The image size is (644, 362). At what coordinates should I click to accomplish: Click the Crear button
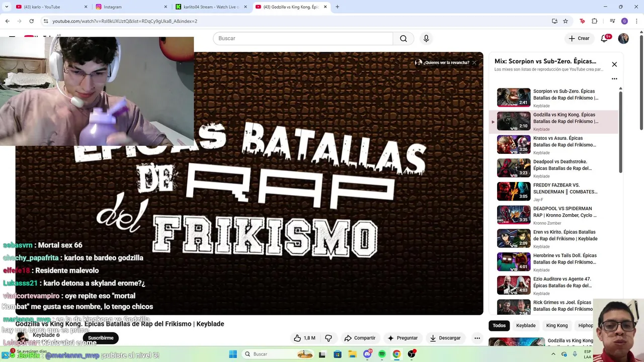pyautogui.click(x=579, y=38)
